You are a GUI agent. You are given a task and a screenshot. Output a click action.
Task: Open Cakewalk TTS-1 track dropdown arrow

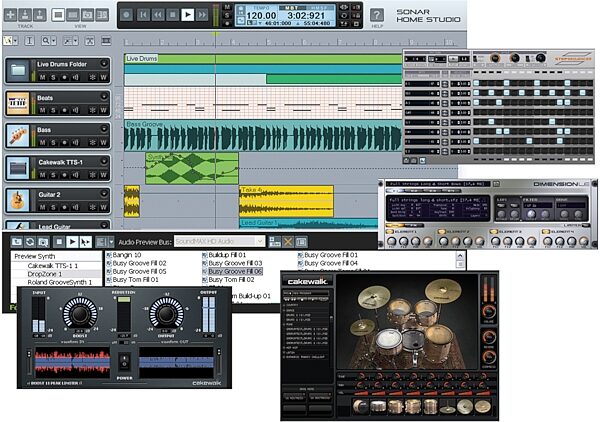tap(103, 161)
